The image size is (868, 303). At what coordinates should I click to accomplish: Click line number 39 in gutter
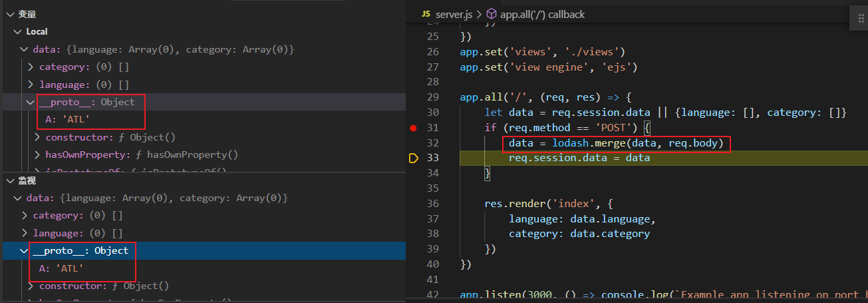[x=432, y=249]
